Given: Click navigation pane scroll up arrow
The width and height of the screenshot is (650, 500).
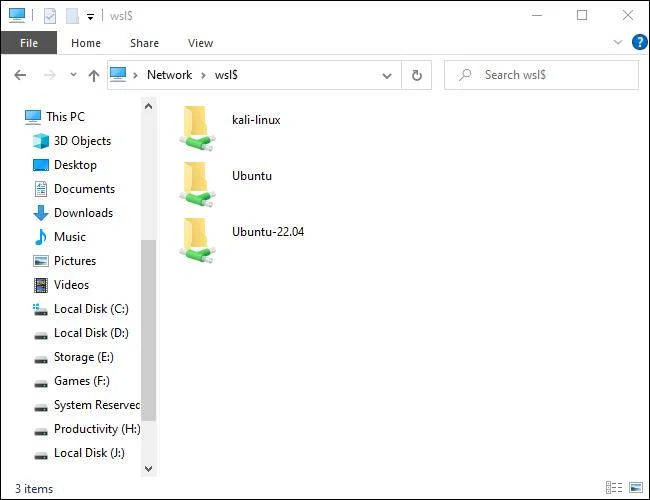Looking at the screenshot, I should coord(148,106).
